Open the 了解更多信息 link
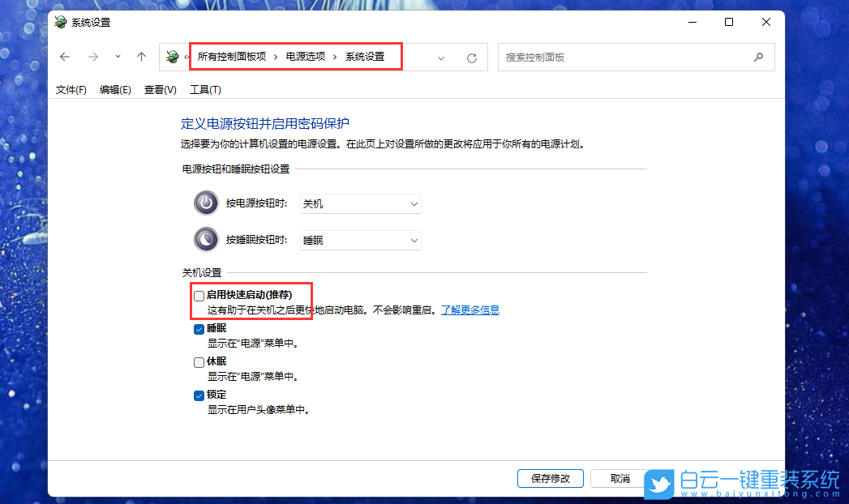This screenshot has width=849, height=504. (470, 310)
